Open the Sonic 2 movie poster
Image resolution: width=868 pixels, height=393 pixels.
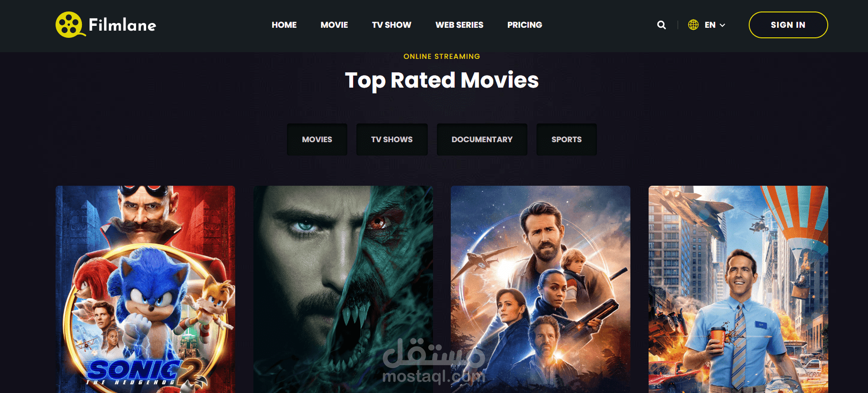[x=145, y=289]
